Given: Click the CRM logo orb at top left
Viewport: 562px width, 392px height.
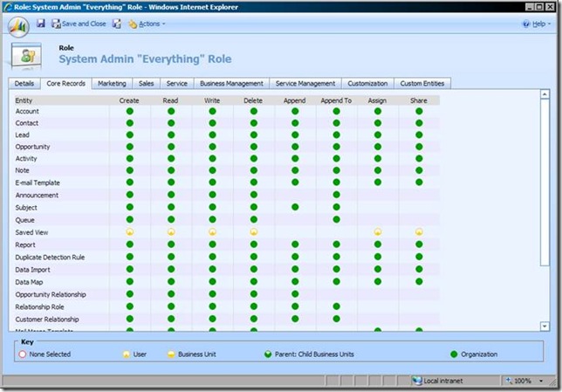Looking at the screenshot, I should [18, 26].
